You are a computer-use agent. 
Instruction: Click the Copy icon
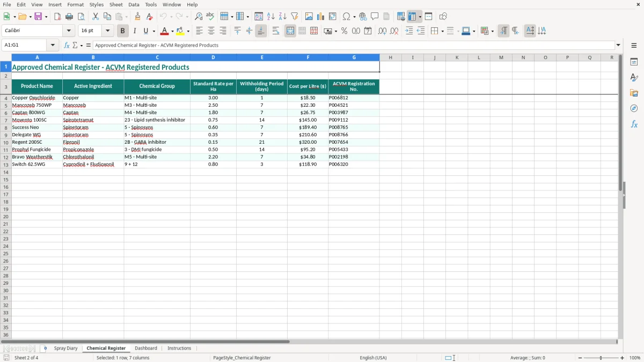point(107,17)
